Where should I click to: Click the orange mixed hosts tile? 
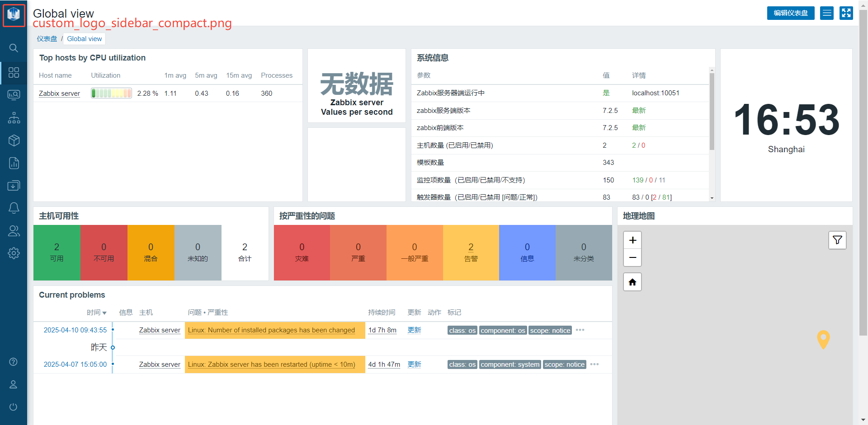click(151, 252)
